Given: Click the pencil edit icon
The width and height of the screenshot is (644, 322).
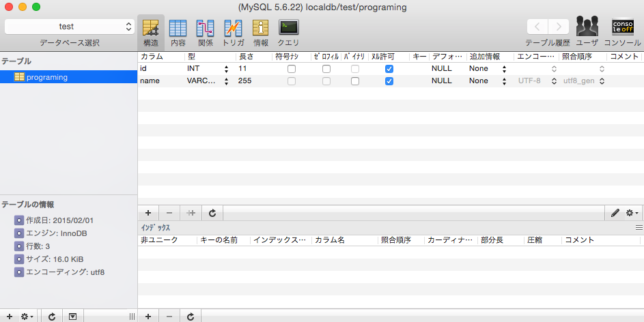Looking at the screenshot, I should tap(615, 213).
